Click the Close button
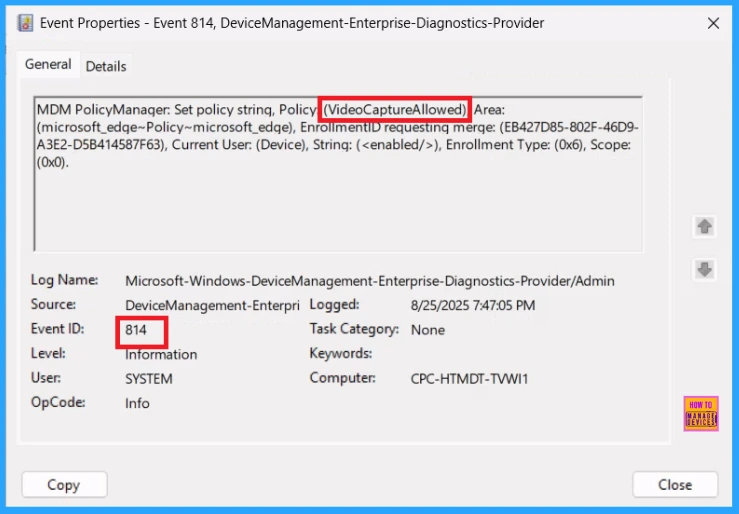739x514 pixels. 675,485
